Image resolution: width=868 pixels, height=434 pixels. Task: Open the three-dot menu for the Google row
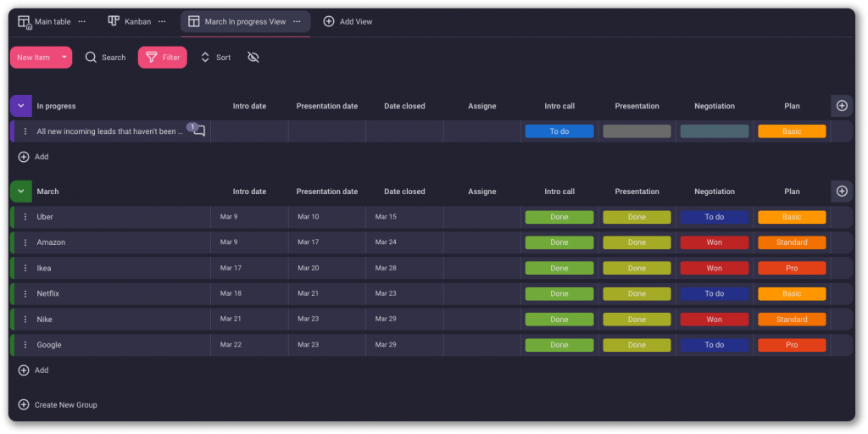[x=25, y=345]
